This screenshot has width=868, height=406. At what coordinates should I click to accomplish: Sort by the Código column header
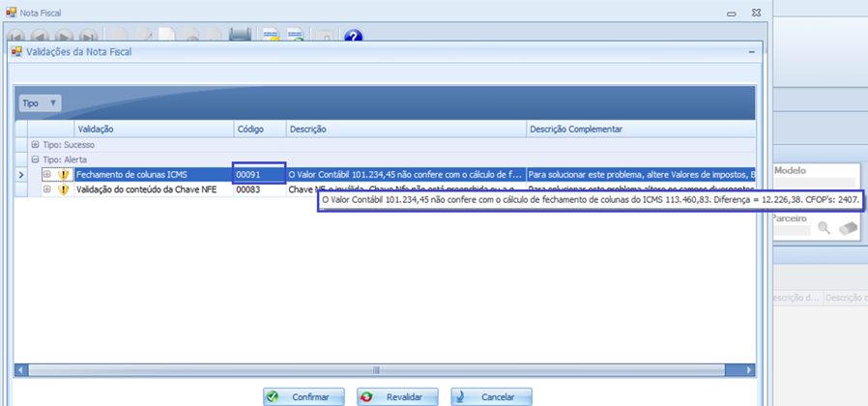(x=258, y=129)
